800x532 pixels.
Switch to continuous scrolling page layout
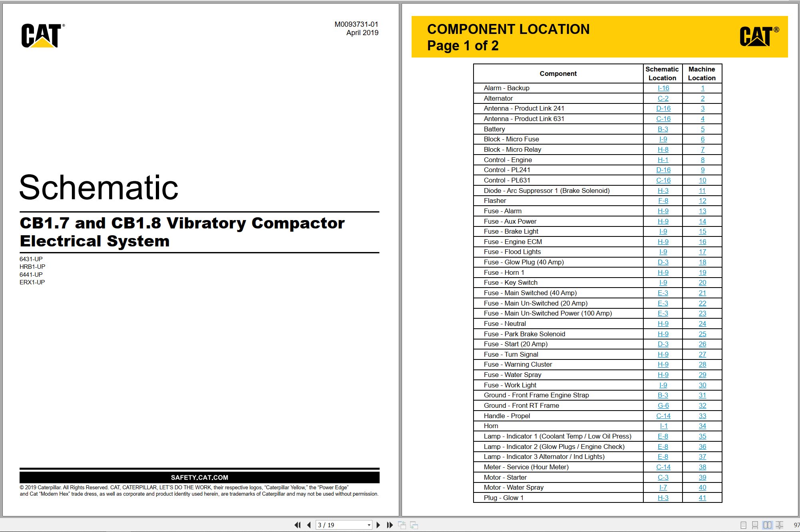point(755,525)
